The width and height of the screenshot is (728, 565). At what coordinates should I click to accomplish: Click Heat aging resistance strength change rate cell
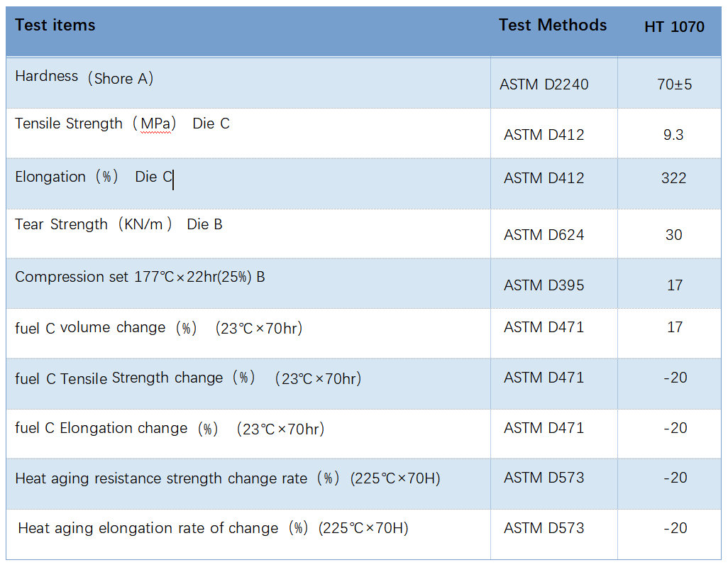click(x=227, y=479)
